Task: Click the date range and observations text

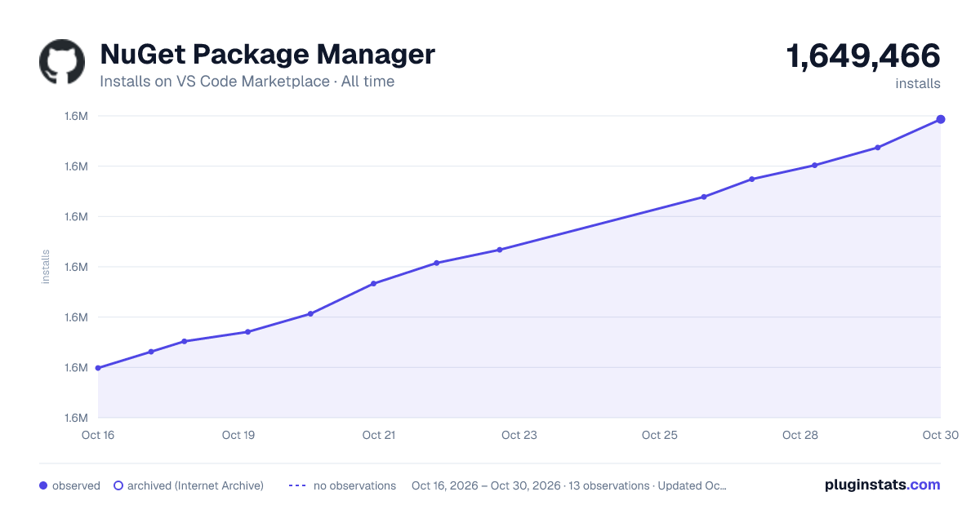Action: click(x=569, y=485)
